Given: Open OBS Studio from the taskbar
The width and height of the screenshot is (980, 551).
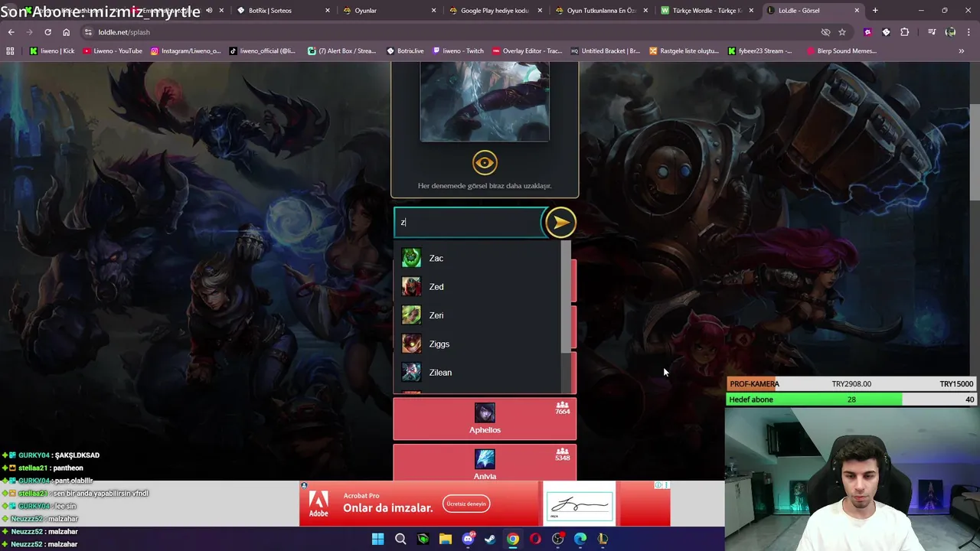Looking at the screenshot, I should pyautogui.click(x=557, y=539).
